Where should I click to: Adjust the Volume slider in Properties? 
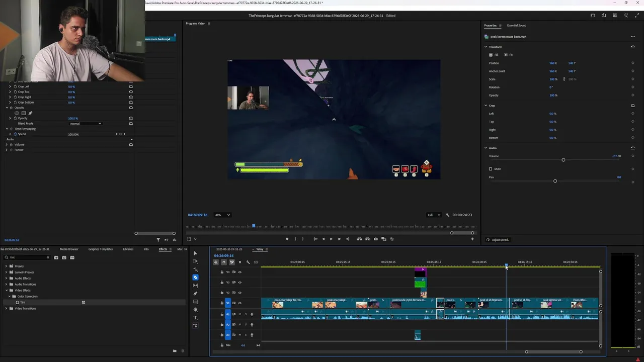pyautogui.click(x=563, y=160)
